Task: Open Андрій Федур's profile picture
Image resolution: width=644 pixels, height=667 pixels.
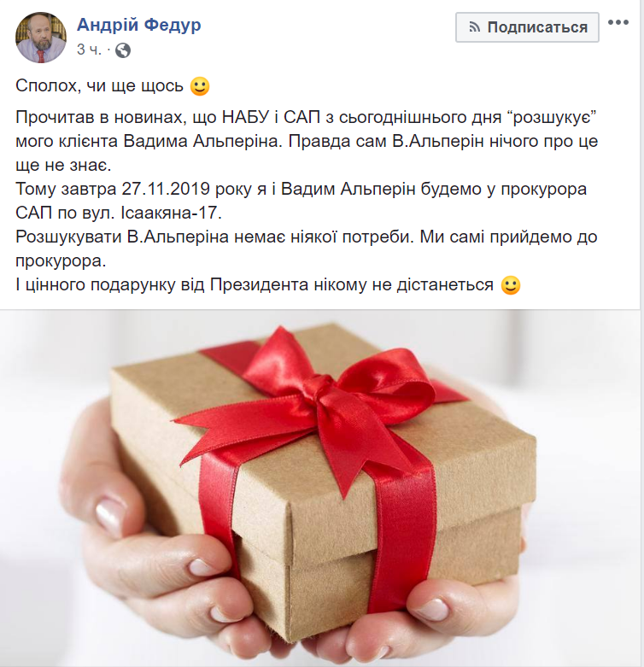Action: tap(41, 37)
